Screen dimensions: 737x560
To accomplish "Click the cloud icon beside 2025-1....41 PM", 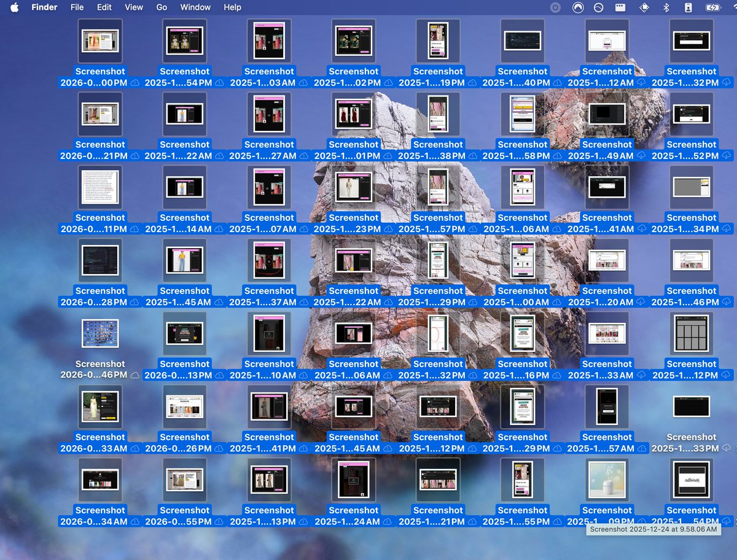I will click(303, 448).
